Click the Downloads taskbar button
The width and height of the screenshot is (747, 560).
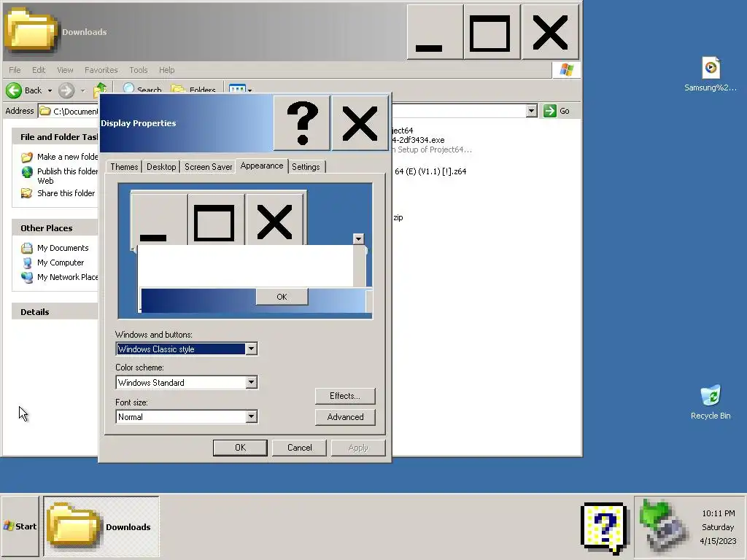pos(101,526)
